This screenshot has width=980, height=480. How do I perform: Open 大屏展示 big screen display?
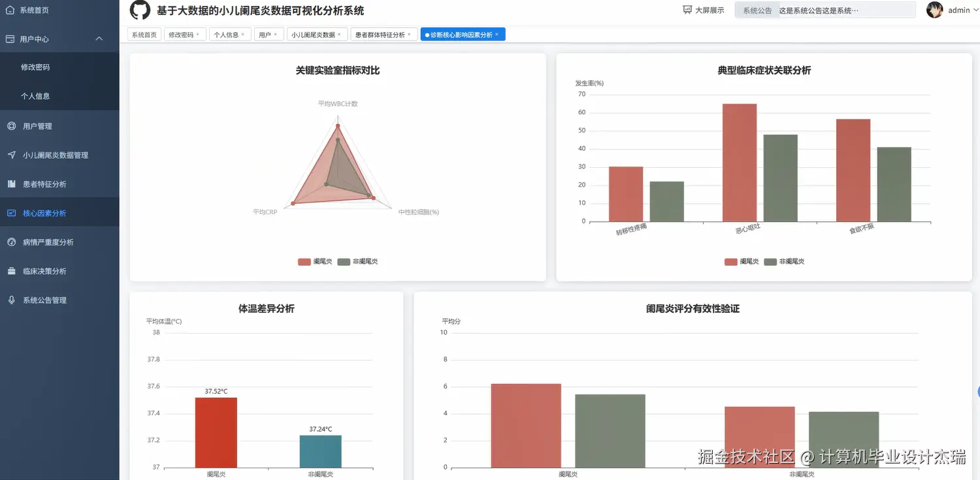pos(710,10)
